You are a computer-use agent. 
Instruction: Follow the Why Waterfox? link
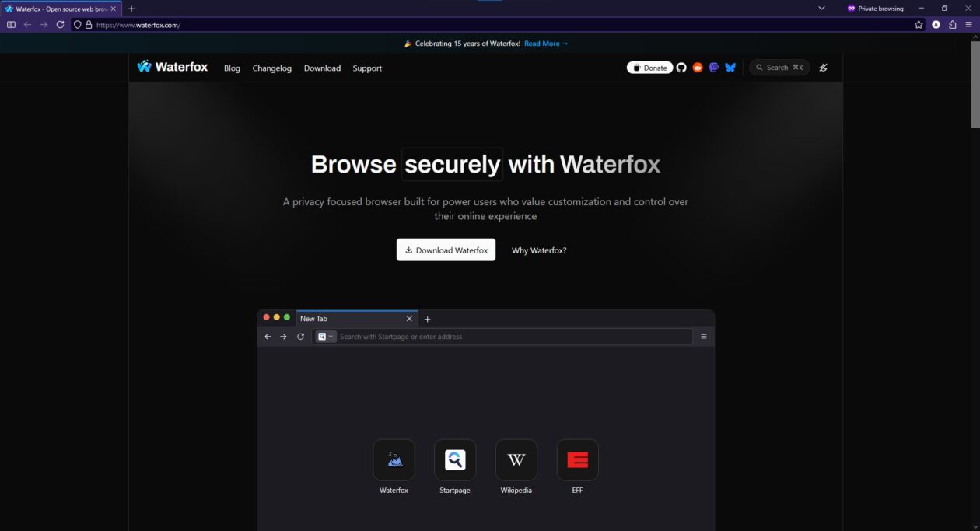[539, 250]
